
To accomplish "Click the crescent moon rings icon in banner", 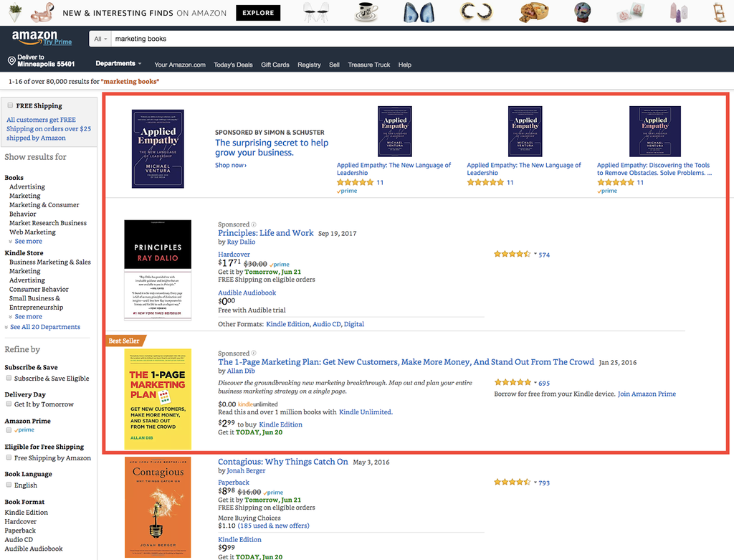I will coord(476,11).
